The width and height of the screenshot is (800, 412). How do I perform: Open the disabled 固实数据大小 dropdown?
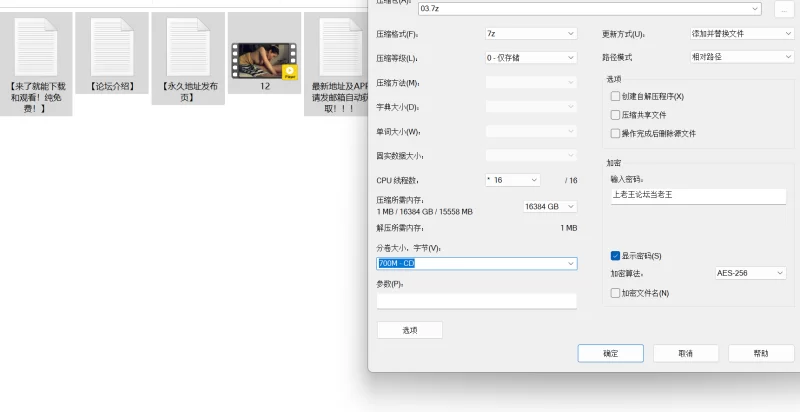pos(531,155)
